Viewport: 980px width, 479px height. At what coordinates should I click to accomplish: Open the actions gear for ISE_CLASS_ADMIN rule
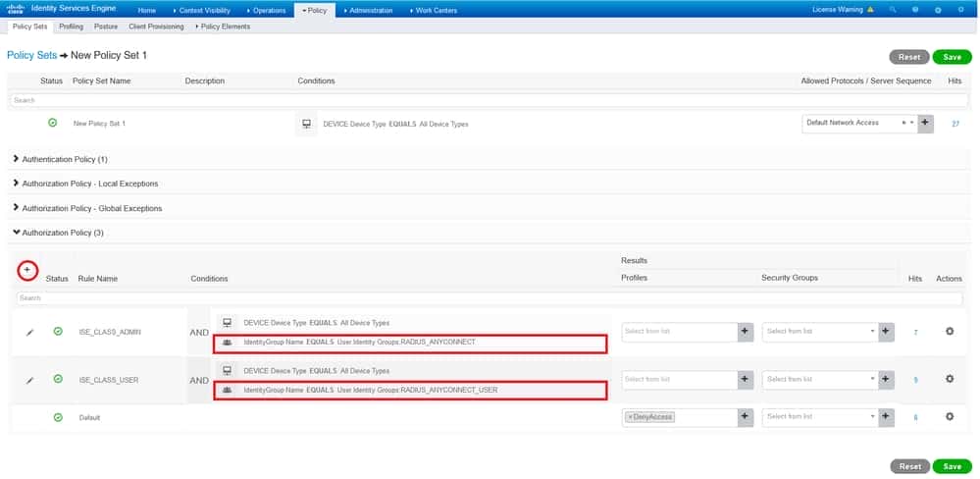[x=950, y=332]
